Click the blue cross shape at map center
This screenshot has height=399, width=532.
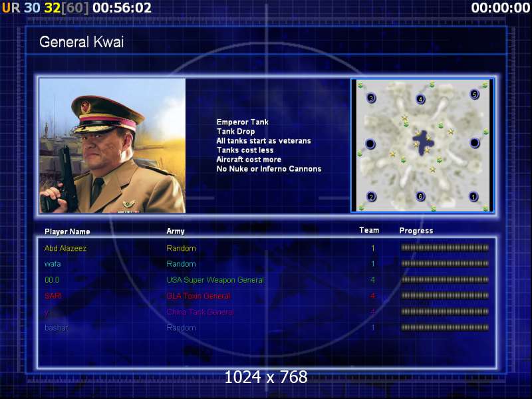point(422,142)
